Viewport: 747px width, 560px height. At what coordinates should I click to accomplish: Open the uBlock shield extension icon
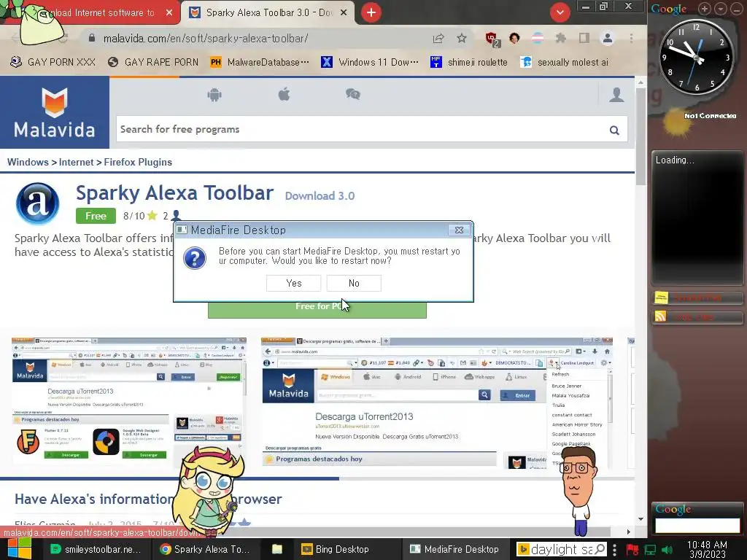[x=492, y=39]
